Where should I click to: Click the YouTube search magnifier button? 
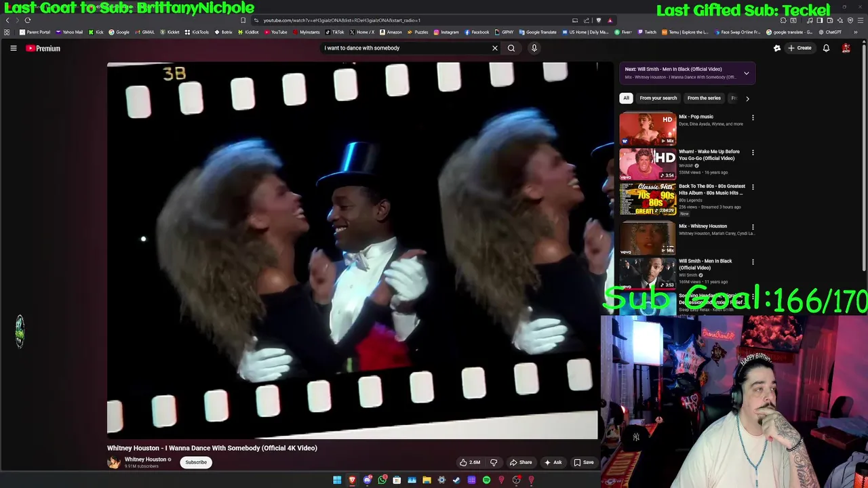[511, 48]
